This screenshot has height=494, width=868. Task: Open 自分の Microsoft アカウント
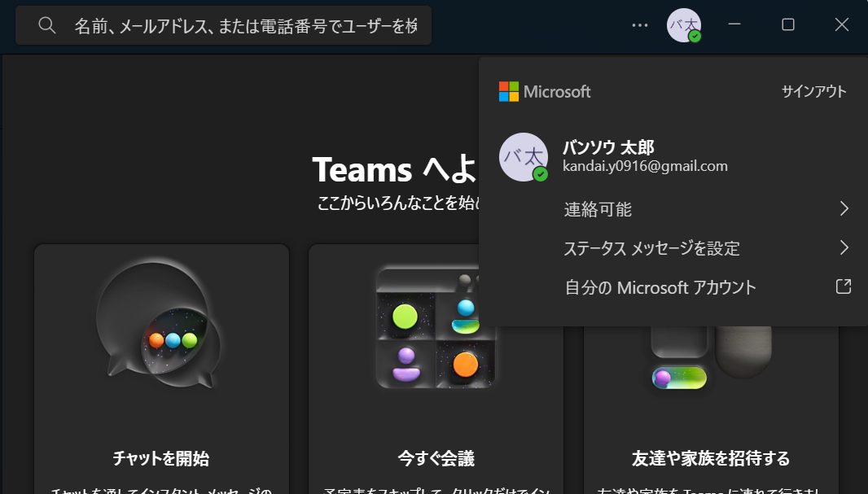click(660, 287)
